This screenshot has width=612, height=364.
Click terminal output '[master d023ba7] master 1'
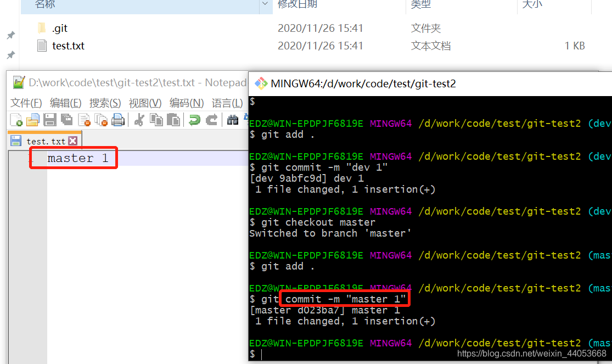(325, 310)
